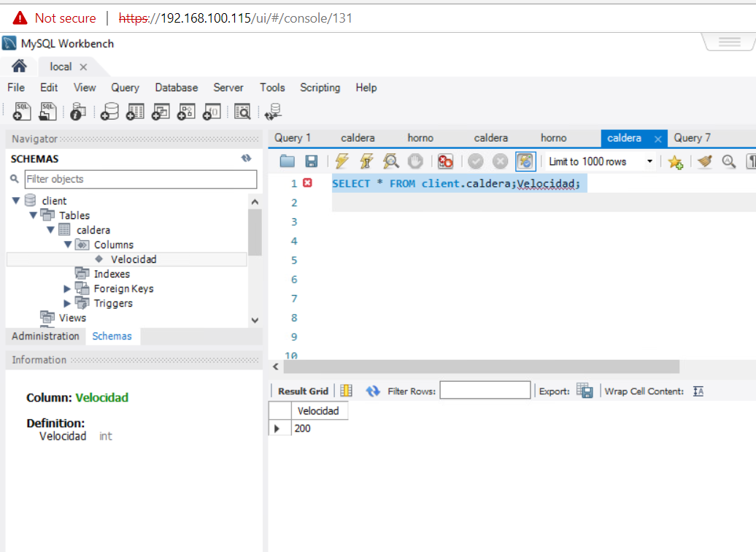Expand the Triggers node
756x552 pixels.
(67, 303)
